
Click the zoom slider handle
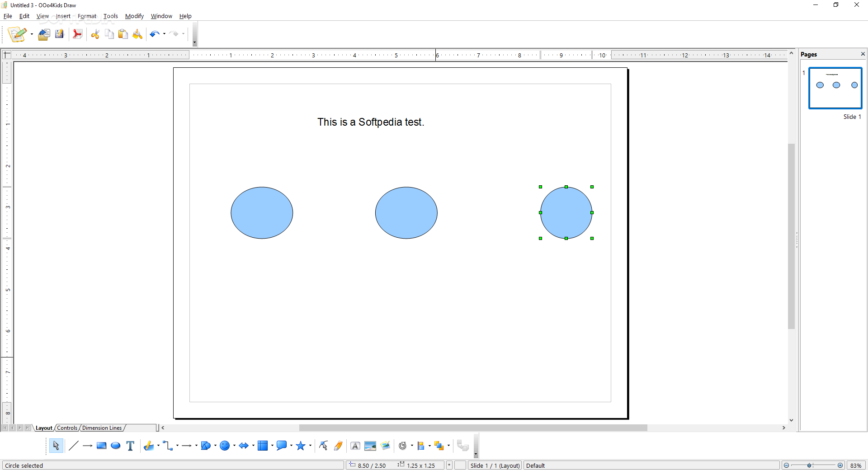810,465
